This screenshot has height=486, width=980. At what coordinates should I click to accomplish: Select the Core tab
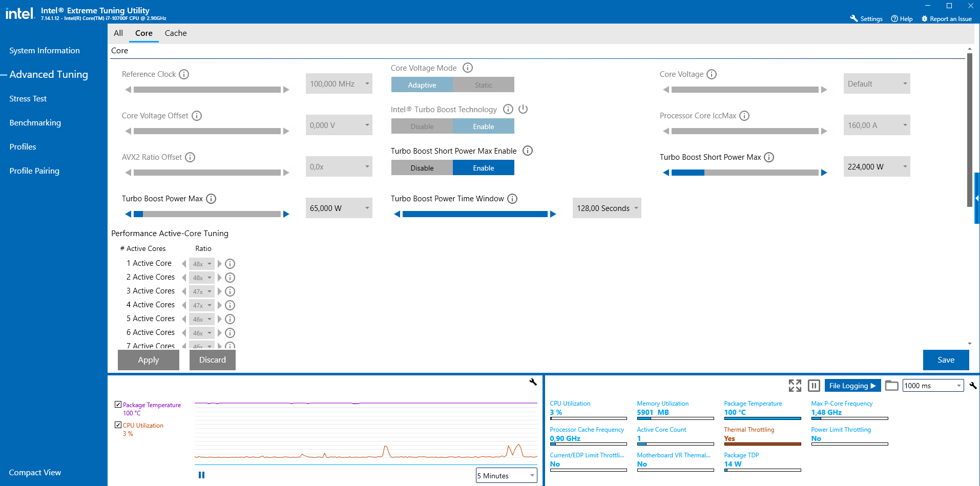144,33
